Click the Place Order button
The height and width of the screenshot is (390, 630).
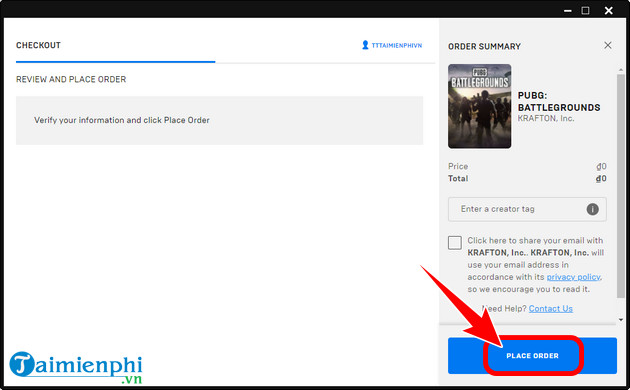pyautogui.click(x=532, y=355)
